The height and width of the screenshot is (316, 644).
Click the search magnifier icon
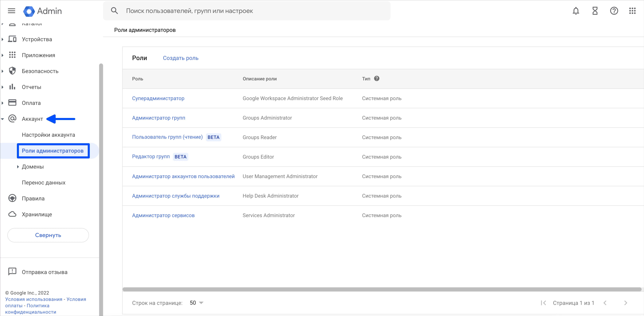tap(115, 11)
